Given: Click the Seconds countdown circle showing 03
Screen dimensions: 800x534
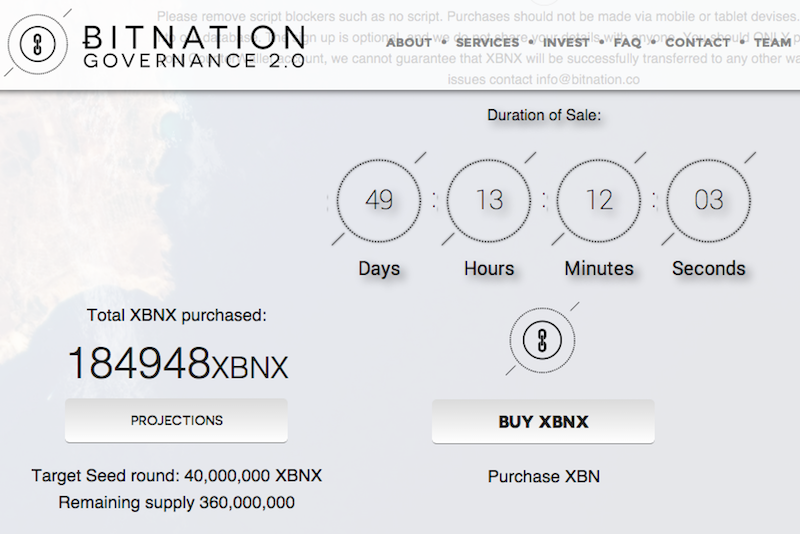Looking at the screenshot, I should (x=708, y=200).
